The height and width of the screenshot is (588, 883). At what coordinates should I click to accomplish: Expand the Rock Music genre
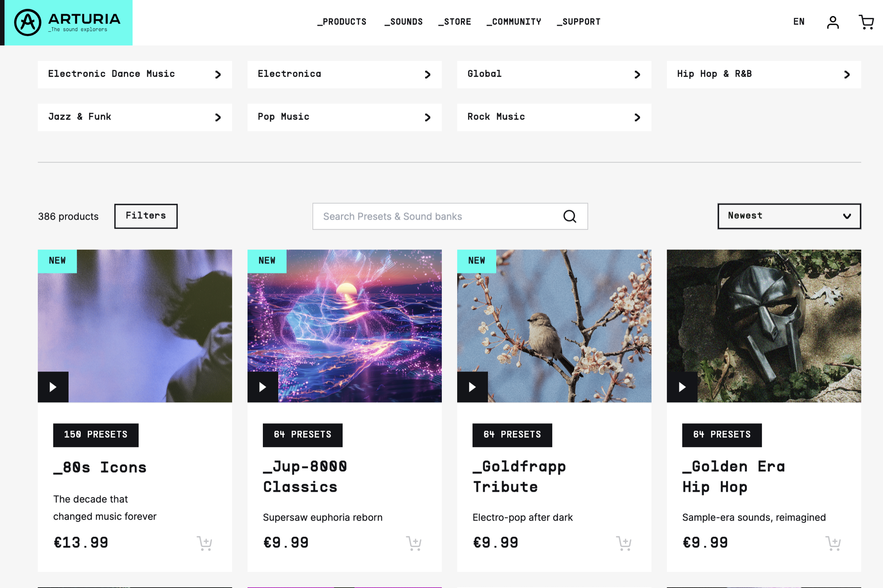point(554,117)
